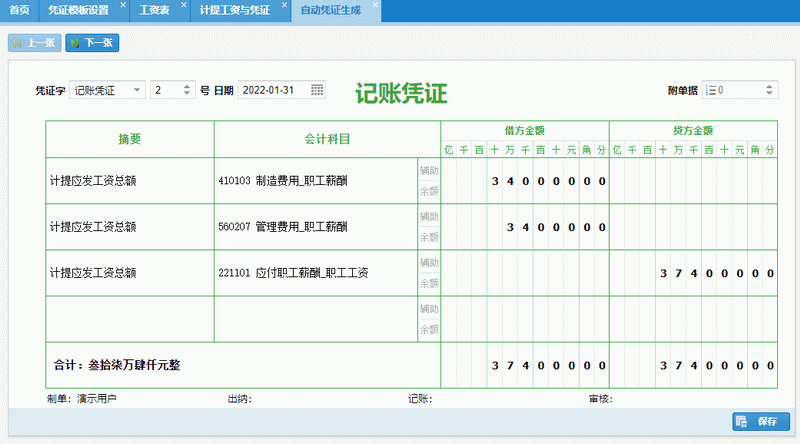Click 余额 in the 应付职工薪酬 row

click(429, 283)
